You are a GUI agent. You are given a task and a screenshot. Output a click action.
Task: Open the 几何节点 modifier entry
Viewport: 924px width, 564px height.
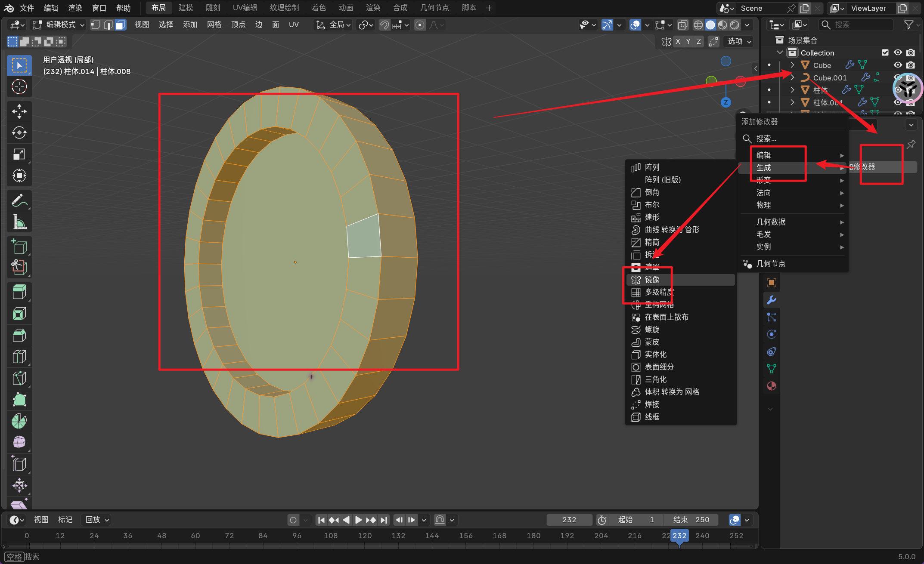[771, 263]
